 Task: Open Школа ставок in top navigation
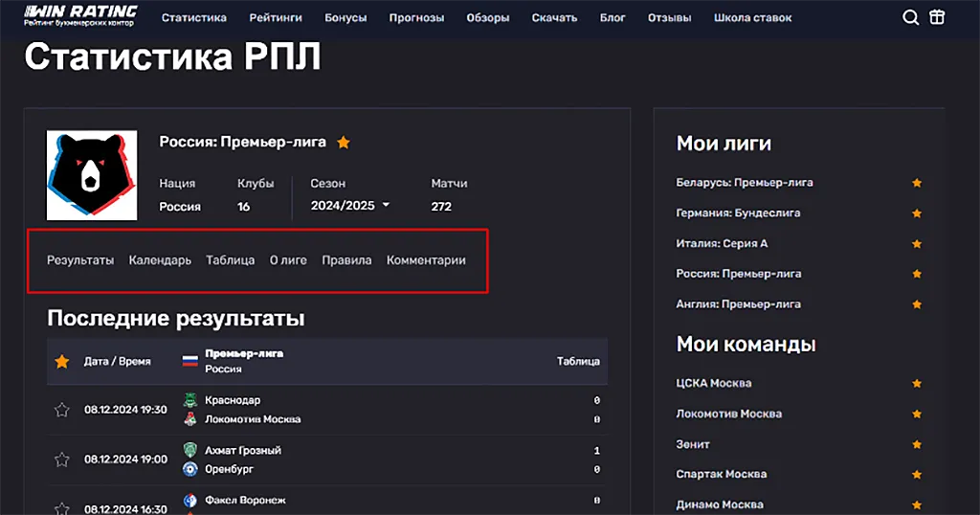[x=752, y=17]
